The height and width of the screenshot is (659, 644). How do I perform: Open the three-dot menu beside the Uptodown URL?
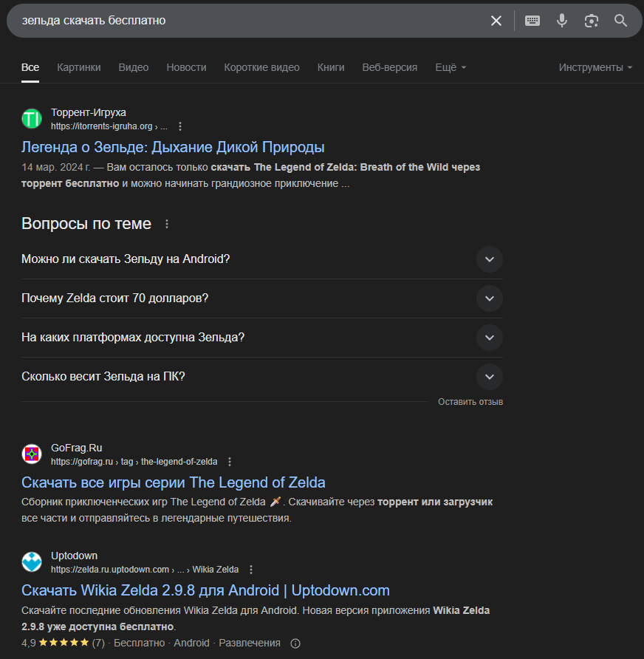click(x=251, y=570)
